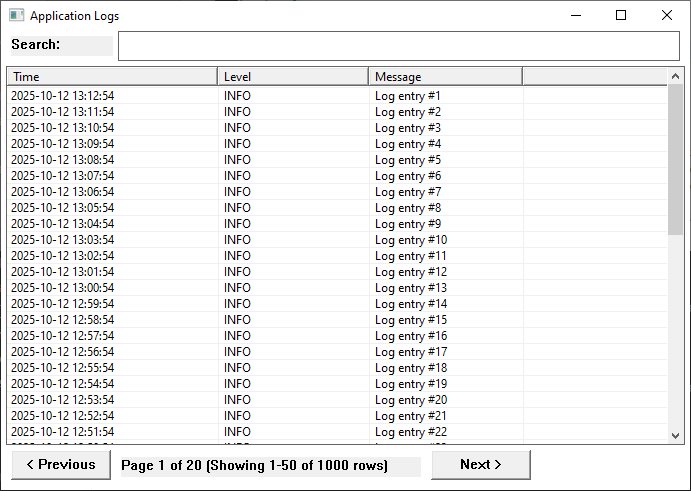
Task: Select the timestamp 2025-10-12 13:02:54
Action: coord(63,256)
